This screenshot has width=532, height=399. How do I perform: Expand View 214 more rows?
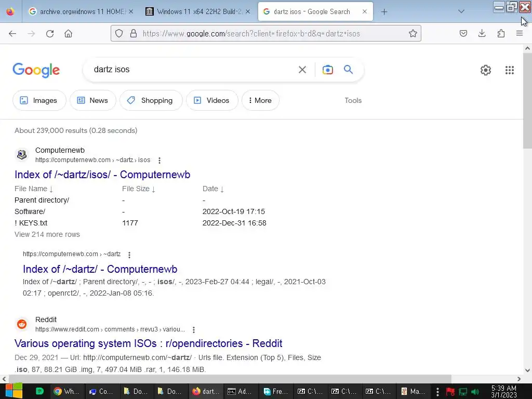click(47, 234)
